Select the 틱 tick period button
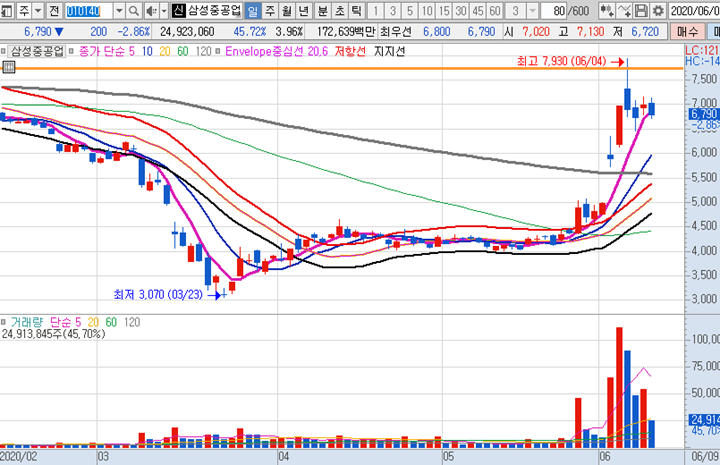The image size is (720, 465). click(356, 11)
